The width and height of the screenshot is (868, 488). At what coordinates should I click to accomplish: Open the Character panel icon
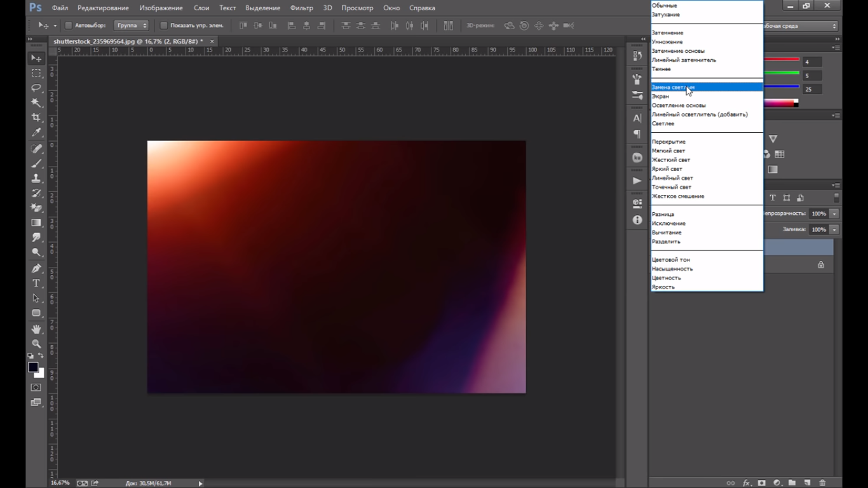637,118
